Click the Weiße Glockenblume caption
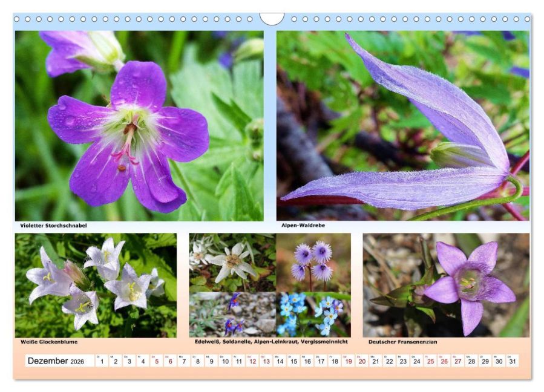The height and width of the screenshot is (392, 544). (x=49, y=342)
